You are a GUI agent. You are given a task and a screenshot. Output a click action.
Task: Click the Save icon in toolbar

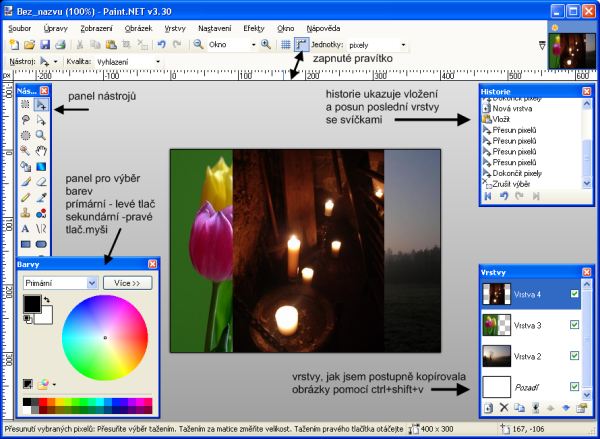(46, 46)
